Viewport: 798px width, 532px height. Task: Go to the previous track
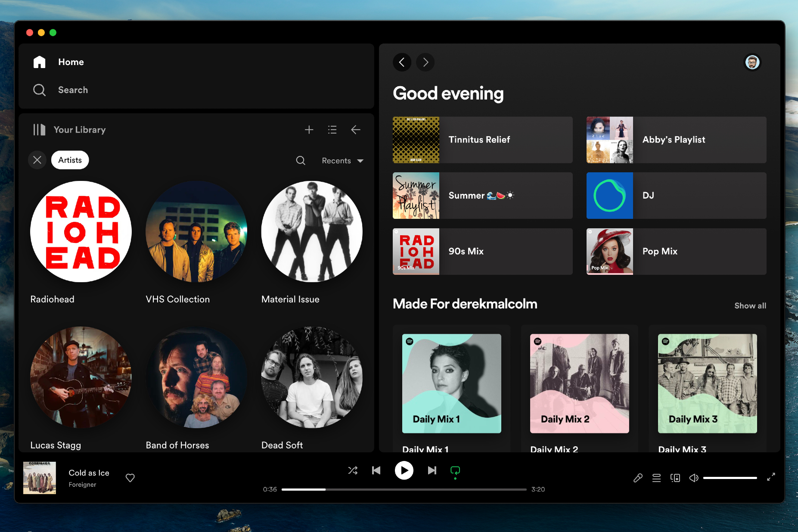click(x=376, y=470)
